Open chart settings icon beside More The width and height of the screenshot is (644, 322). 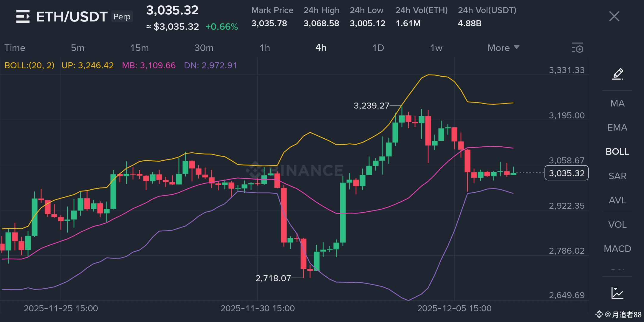click(x=578, y=48)
